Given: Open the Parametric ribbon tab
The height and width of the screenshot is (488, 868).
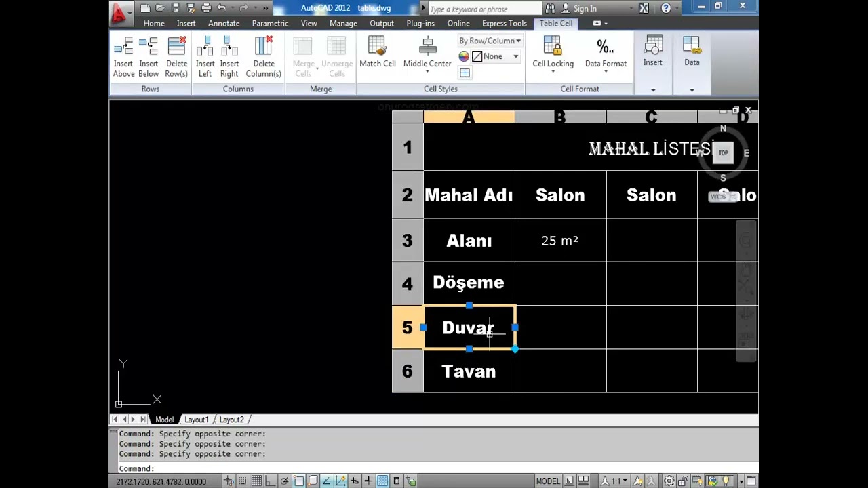Looking at the screenshot, I should [x=270, y=23].
